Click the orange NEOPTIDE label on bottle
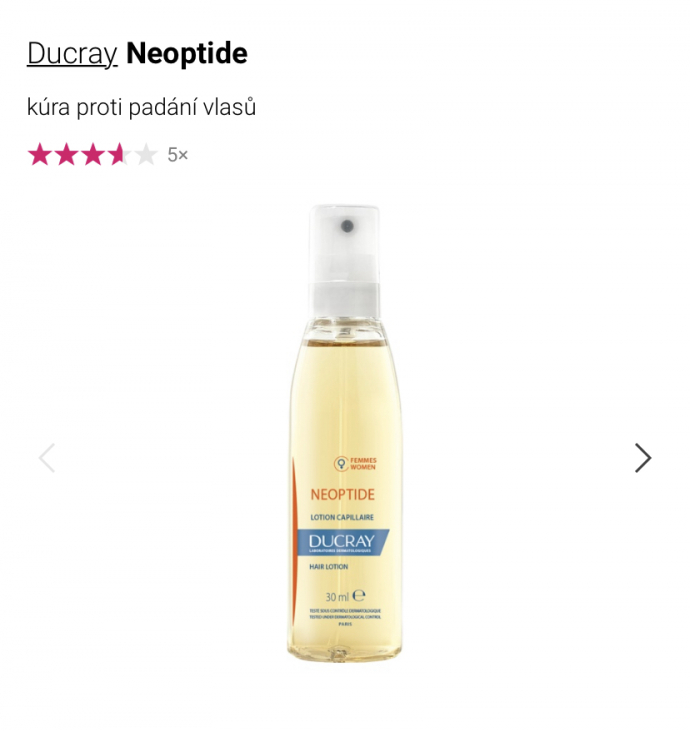This screenshot has height=731, width=690. (x=343, y=495)
